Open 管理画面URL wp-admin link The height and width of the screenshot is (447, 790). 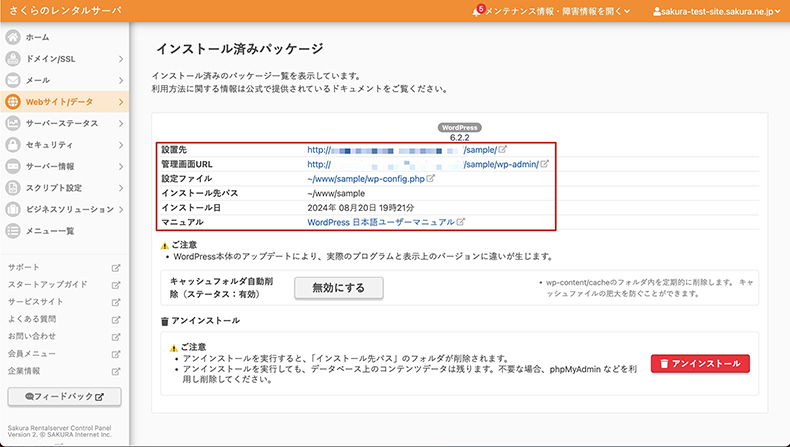[423, 164]
